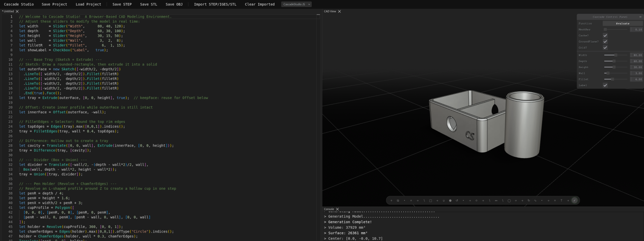Select the large hollow circle tool in CAD toolbar
Viewport: 644px width, 241px height.
(509, 200)
